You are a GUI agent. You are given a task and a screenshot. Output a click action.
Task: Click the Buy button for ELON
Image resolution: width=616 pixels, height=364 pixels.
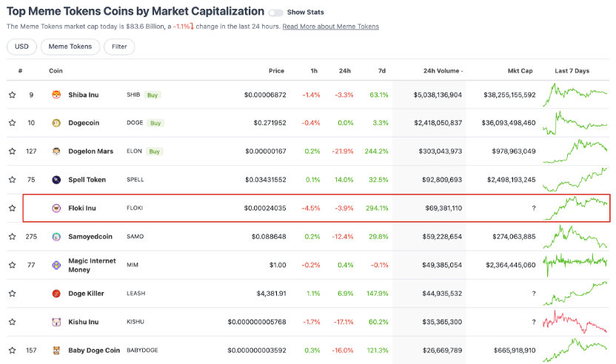pos(155,151)
